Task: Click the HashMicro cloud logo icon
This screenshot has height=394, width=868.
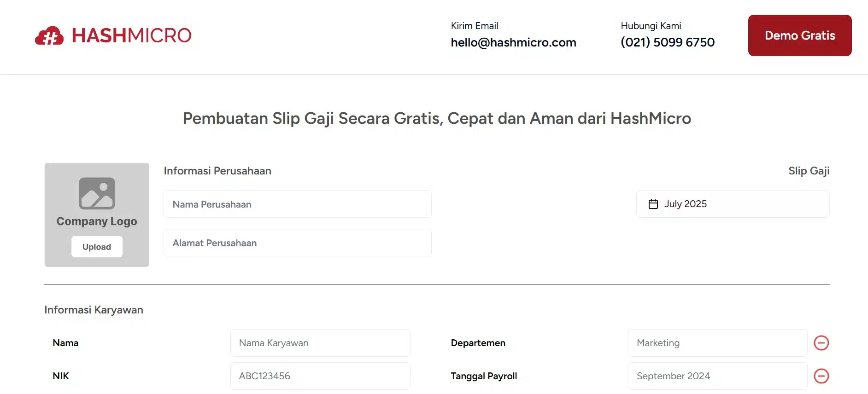Action: [x=49, y=35]
